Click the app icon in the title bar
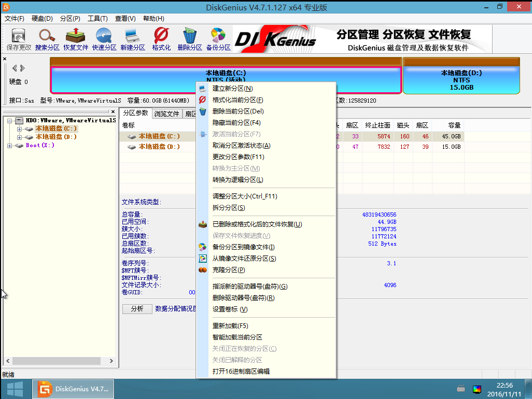Viewport: 532px width, 399px height. [6, 7]
